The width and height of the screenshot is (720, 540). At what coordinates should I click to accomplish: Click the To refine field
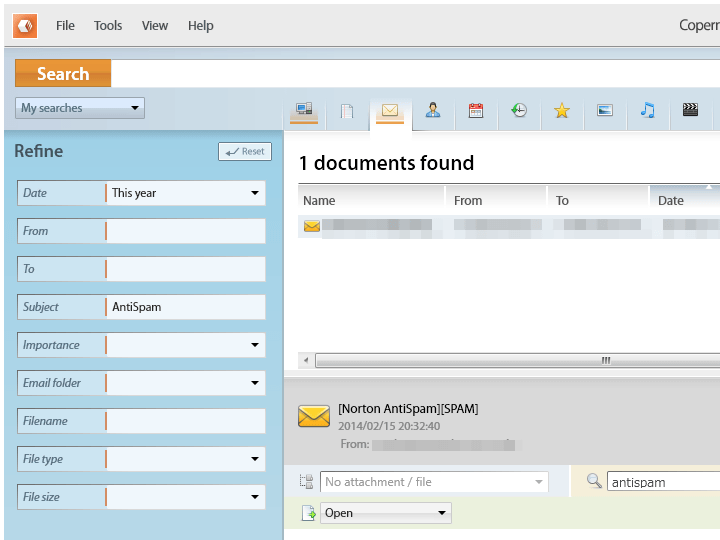click(186, 269)
